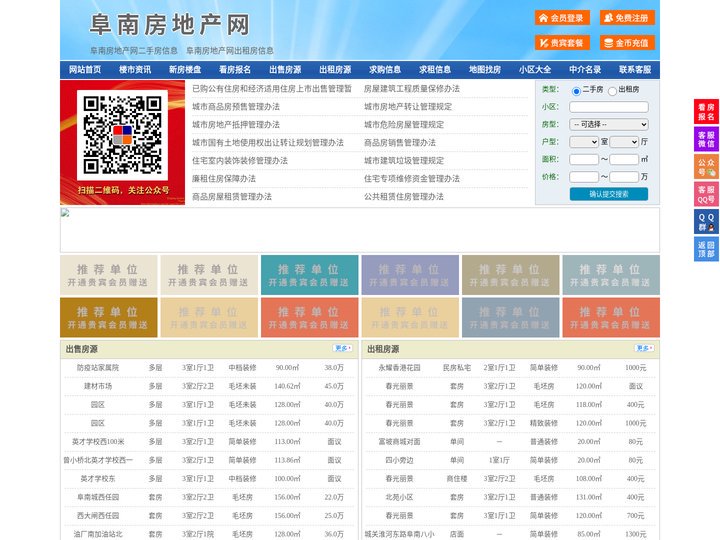
Task: Open 城市建筑垃圾管理规定 link
Action: (x=404, y=161)
